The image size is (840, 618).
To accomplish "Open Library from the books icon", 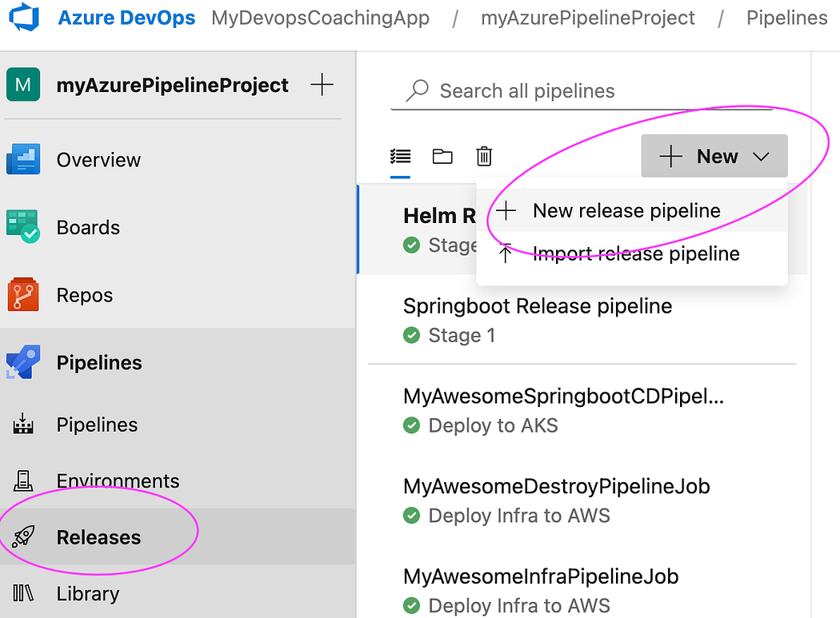I will tap(23, 593).
